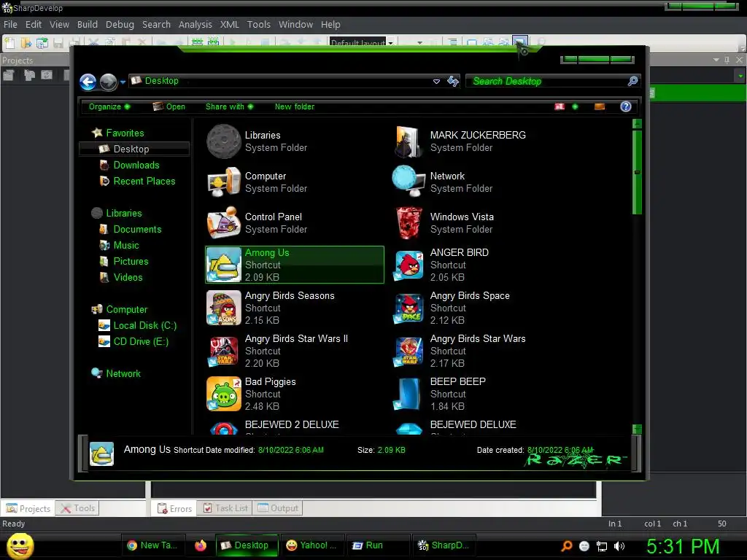Select the Control Panel icon

coord(224,223)
